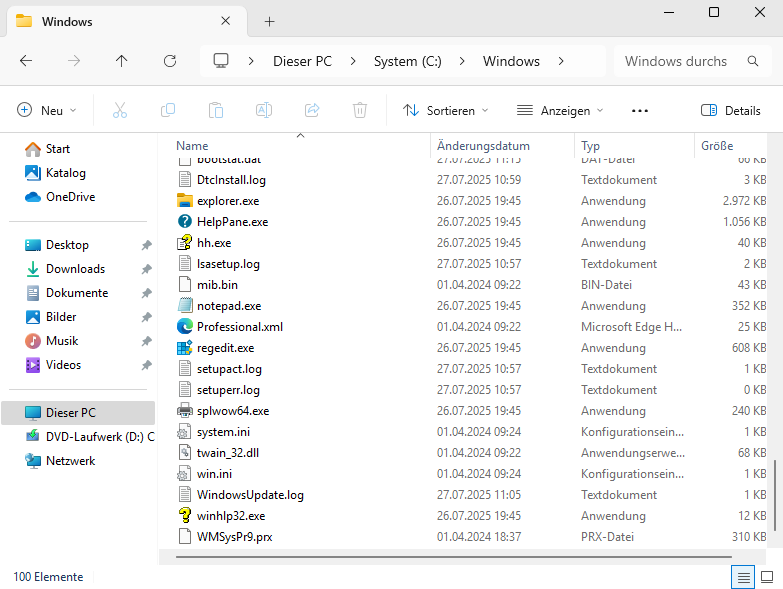783x589 pixels.
Task: Click the Share icon in toolbar
Action: click(x=312, y=110)
